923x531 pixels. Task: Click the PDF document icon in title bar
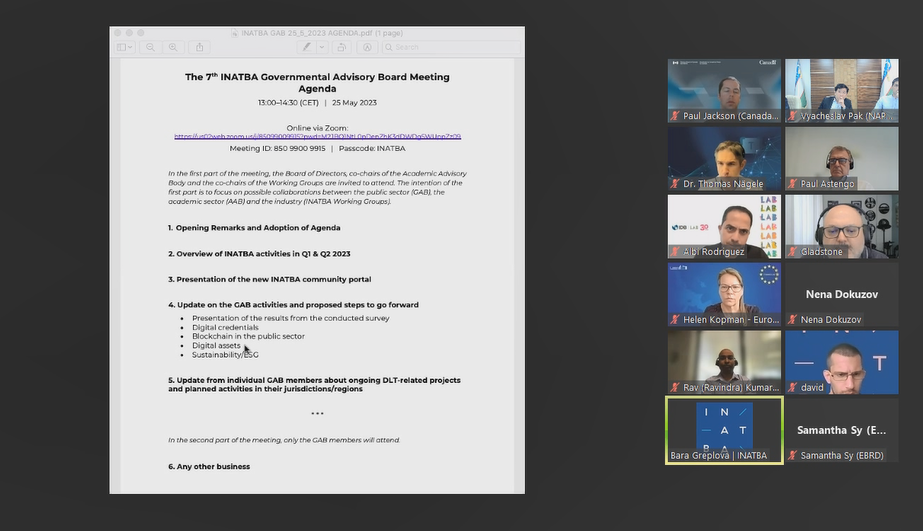(x=234, y=33)
